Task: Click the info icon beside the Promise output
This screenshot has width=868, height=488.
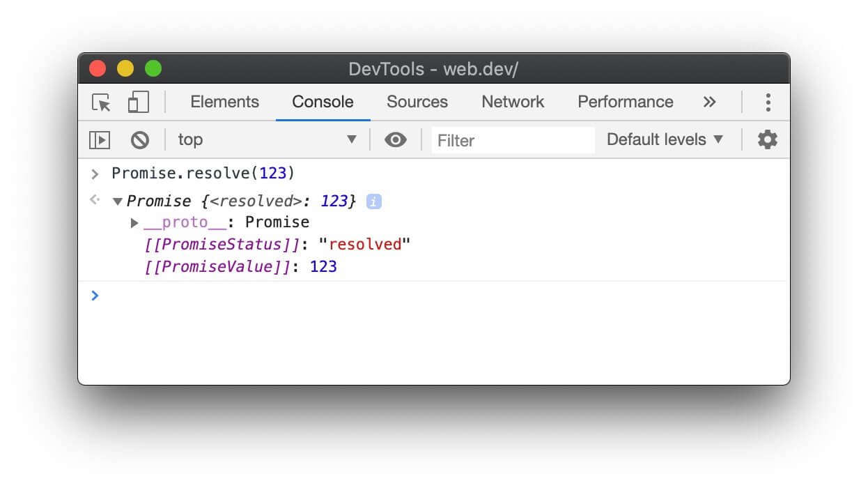Action: [373, 201]
